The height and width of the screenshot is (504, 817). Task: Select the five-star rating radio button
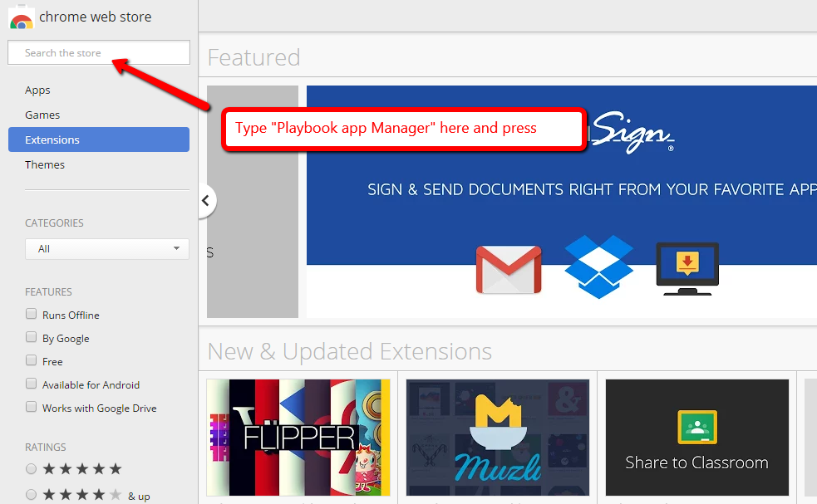(x=32, y=469)
